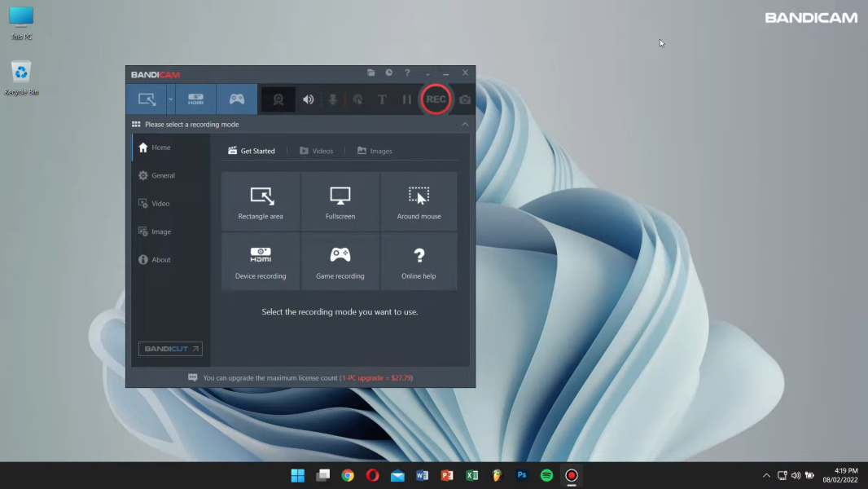
Task: Open Microsoft Word from taskbar
Action: point(423,475)
